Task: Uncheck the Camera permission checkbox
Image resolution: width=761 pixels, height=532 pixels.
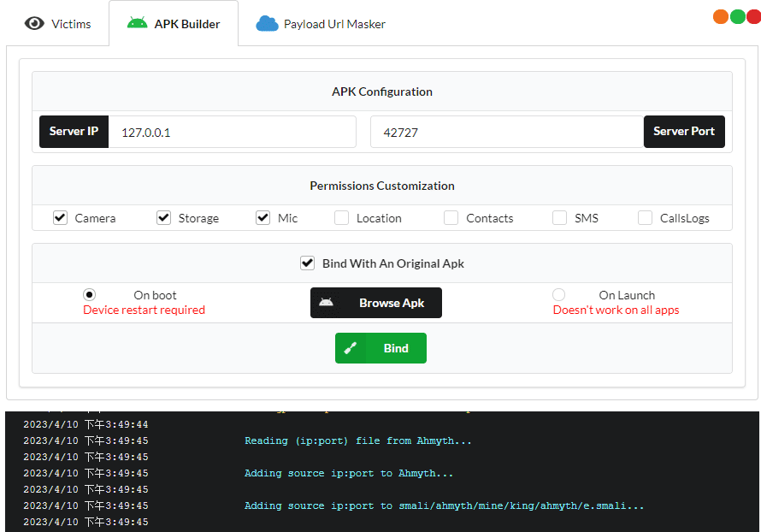Action: [x=60, y=218]
